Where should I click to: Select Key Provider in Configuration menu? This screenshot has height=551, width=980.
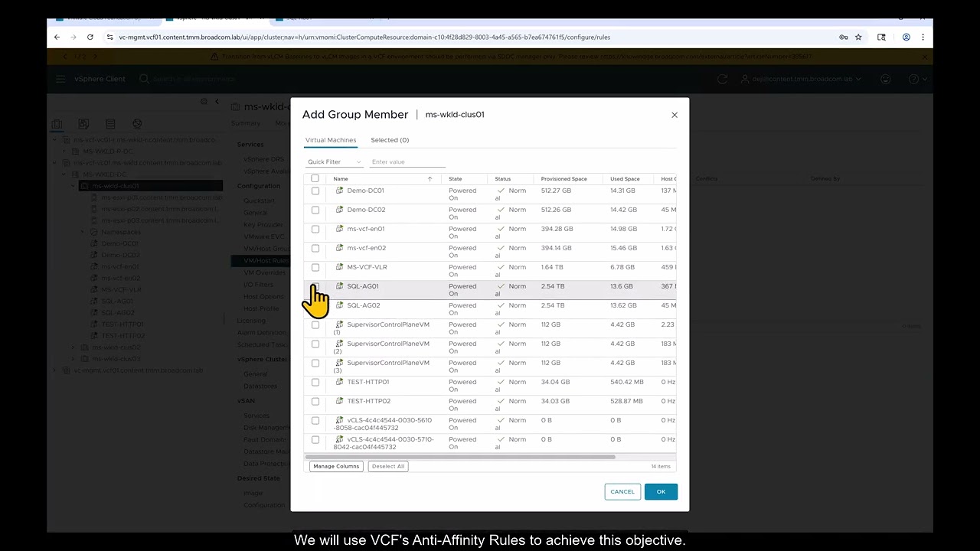click(x=263, y=225)
